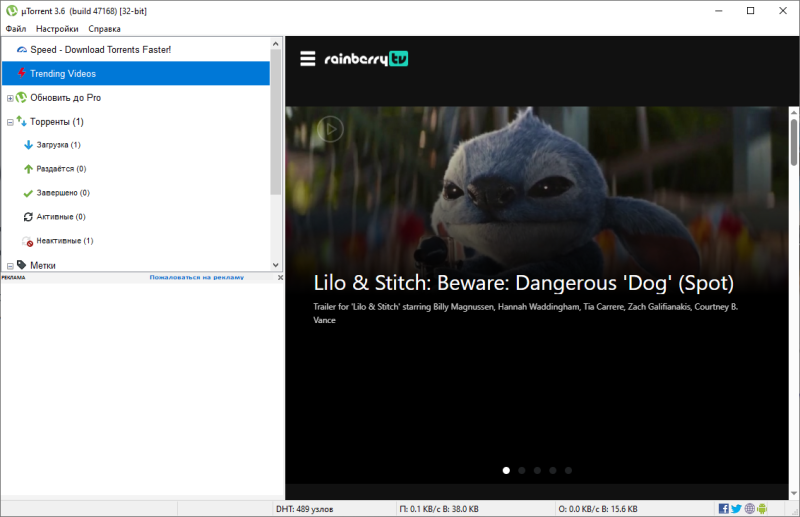The width and height of the screenshot is (800, 517).
Task: Click the blue download arrow Загрузка icon
Action: (29, 145)
